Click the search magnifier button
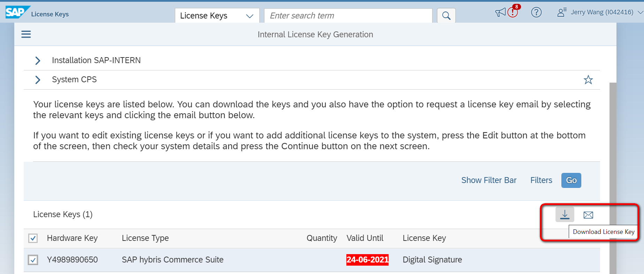Viewport: 644px width, 274px height. point(446,16)
